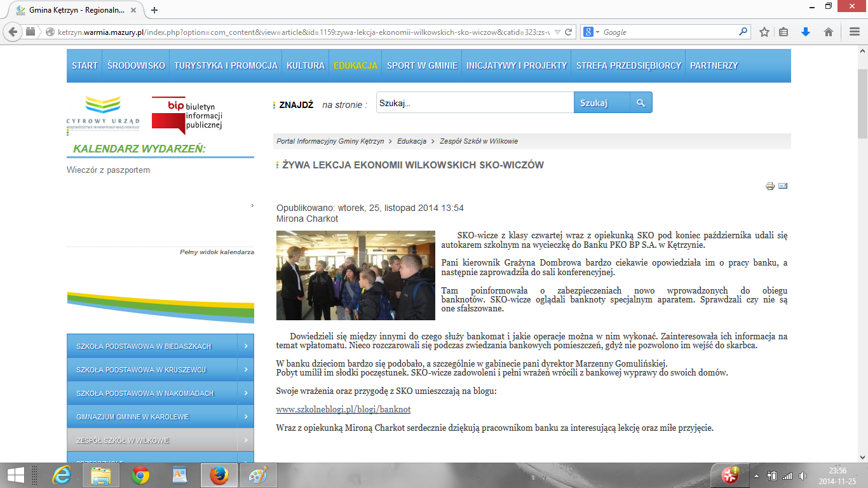Click the Szukaj... site search field
This screenshot has height=488, width=868.
point(475,102)
